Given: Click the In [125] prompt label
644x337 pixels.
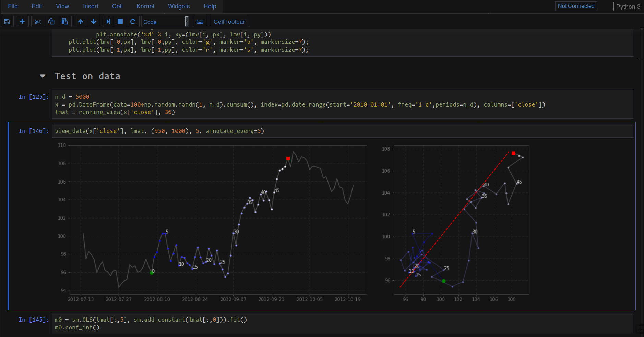Looking at the screenshot, I should point(34,97).
